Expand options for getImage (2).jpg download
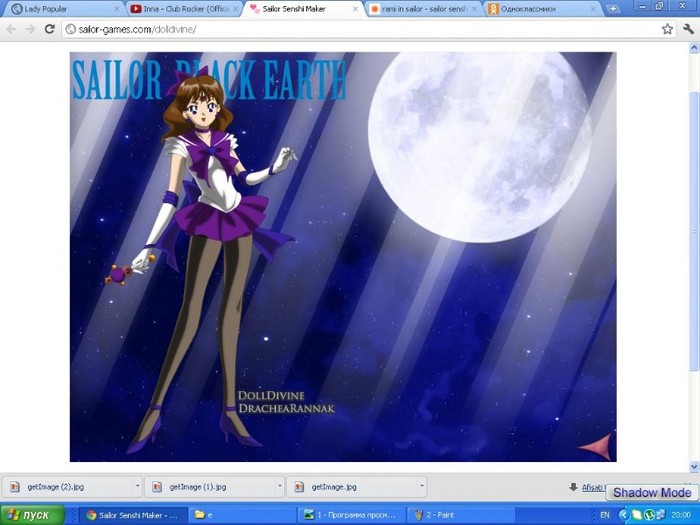This screenshot has height=525, width=700. tap(137, 487)
